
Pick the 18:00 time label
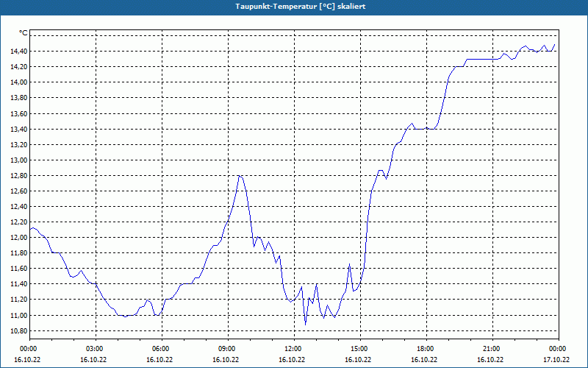(x=426, y=349)
